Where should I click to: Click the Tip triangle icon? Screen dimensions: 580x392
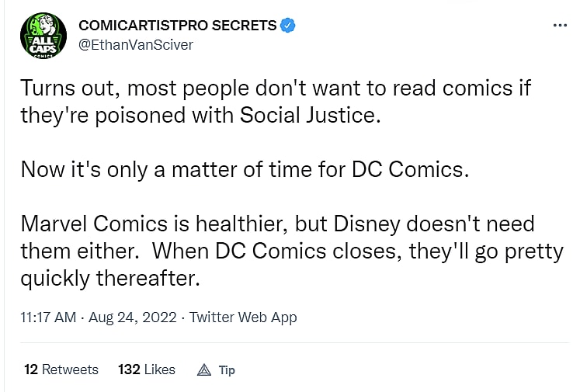click(205, 369)
